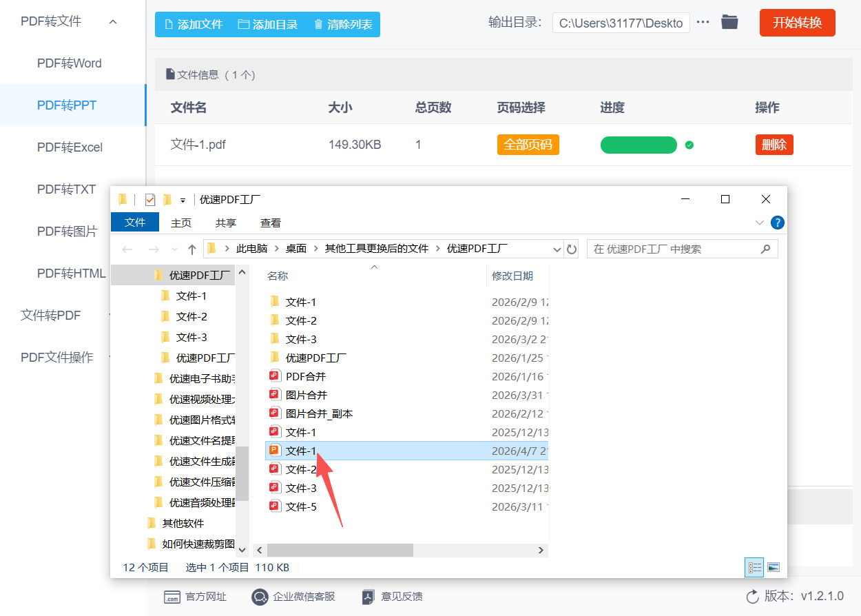This screenshot has width=861, height=616.
Task: Open address bar history dropdown
Action: tap(557, 249)
